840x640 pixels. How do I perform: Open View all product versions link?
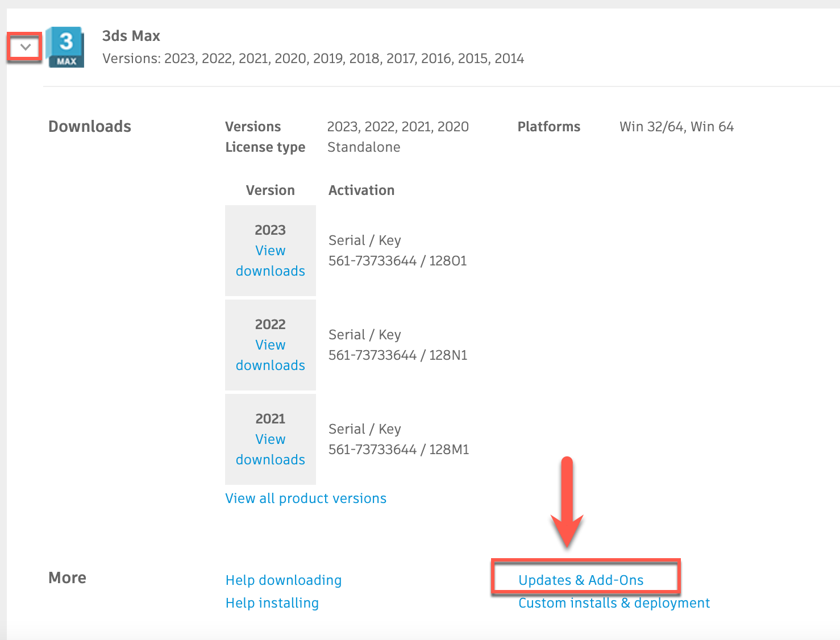click(306, 498)
